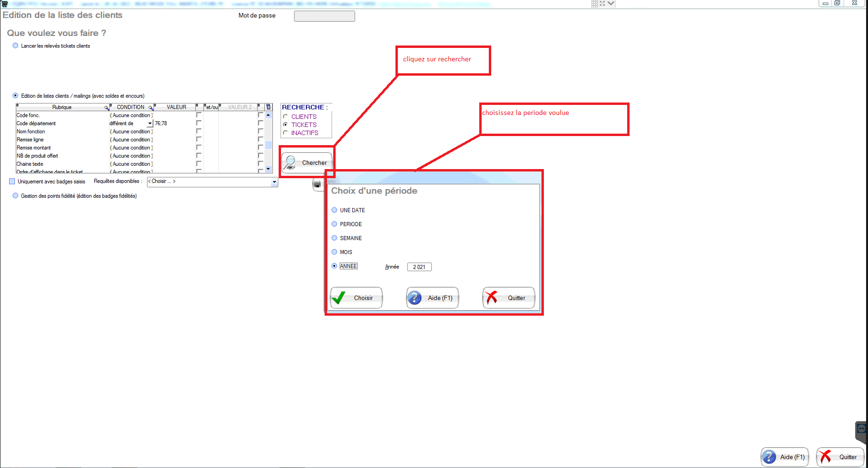Viewport: 868px width, 468px height.
Task: Open the Requêtes disponibles dropdown
Action: 274,182
